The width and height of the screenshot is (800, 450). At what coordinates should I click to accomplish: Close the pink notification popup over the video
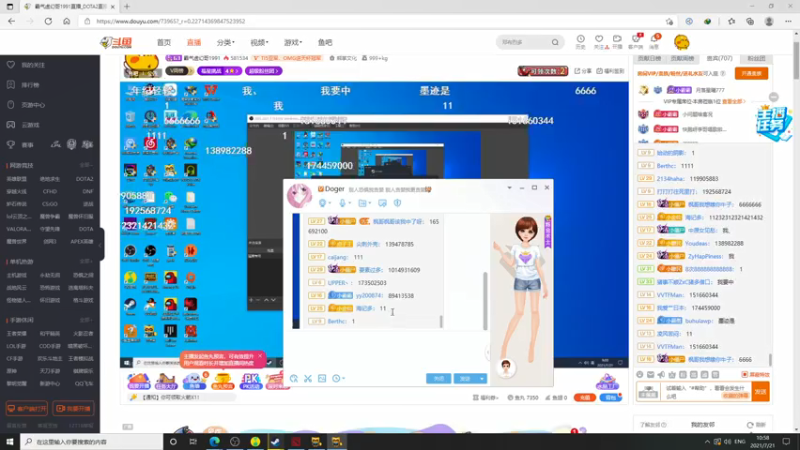pos(260,356)
